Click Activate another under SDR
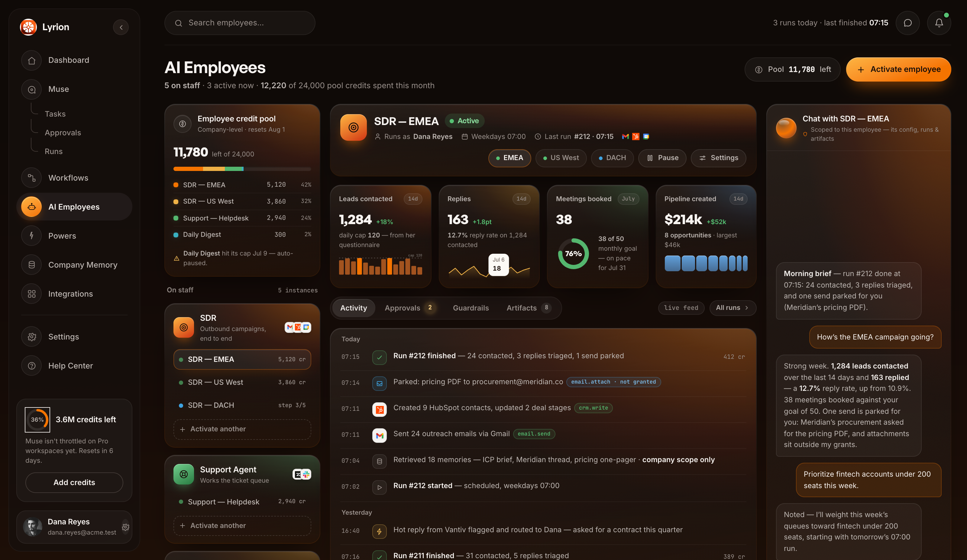The height and width of the screenshot is (560, 967). (x=242, y=429)
